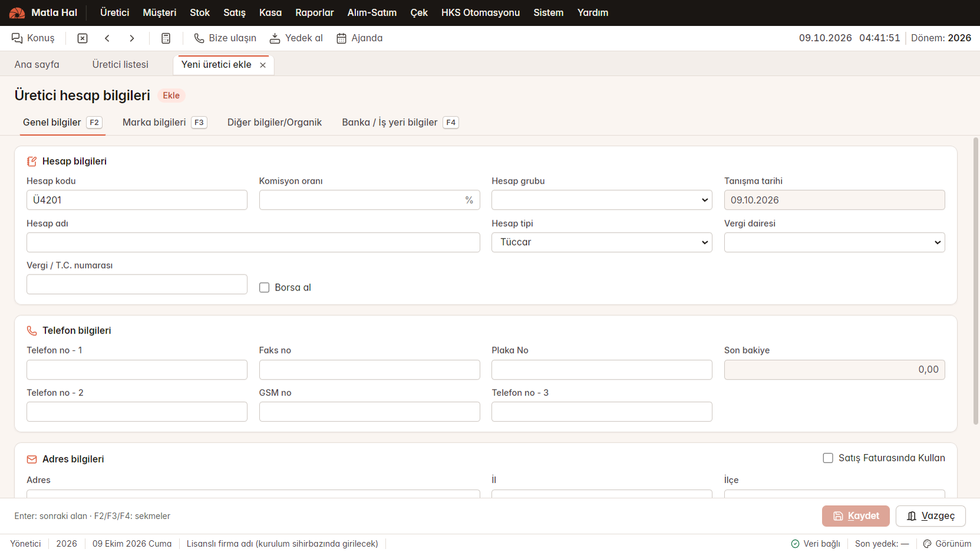Click the Telefon bilgileri phone icon

pos(32,331)
